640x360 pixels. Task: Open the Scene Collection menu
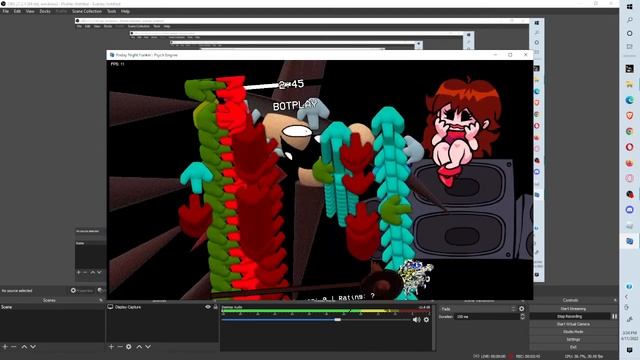coord(87,11)
